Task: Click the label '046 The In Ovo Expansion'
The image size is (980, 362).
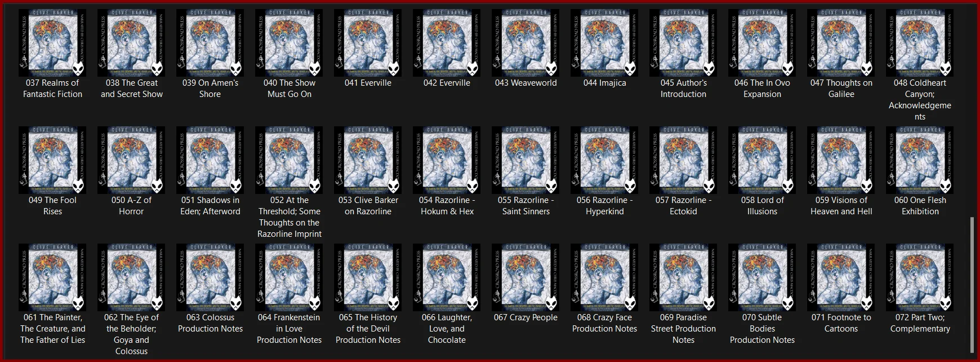Action: tap(762, 89)
